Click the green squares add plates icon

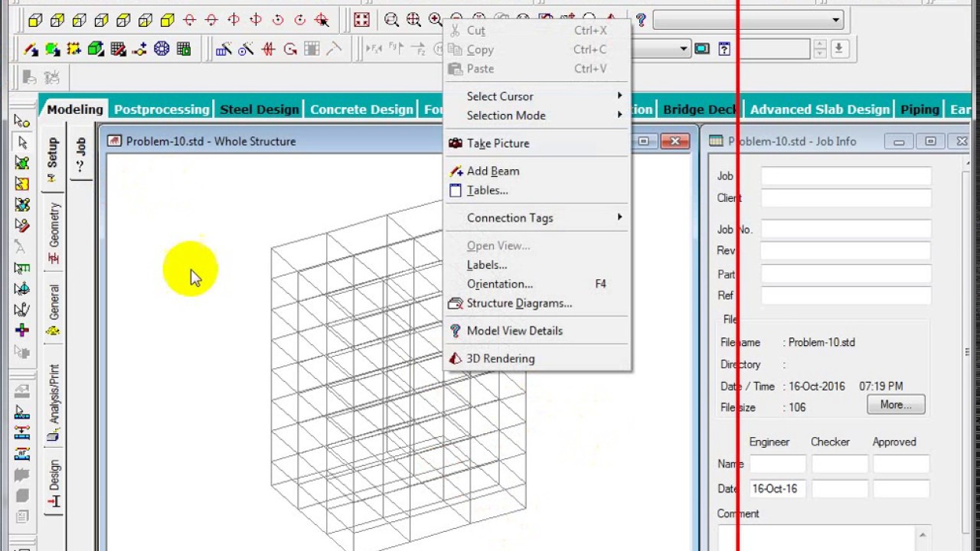(x=52, y=50)
